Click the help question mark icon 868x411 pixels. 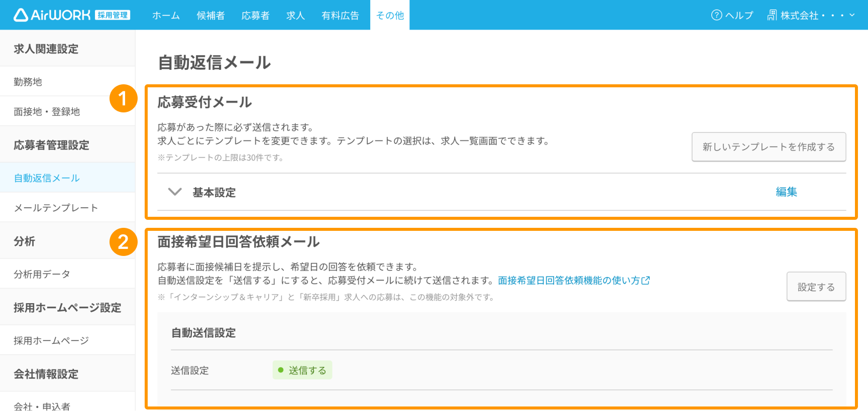pyautogui.click(x=716, y=15)
